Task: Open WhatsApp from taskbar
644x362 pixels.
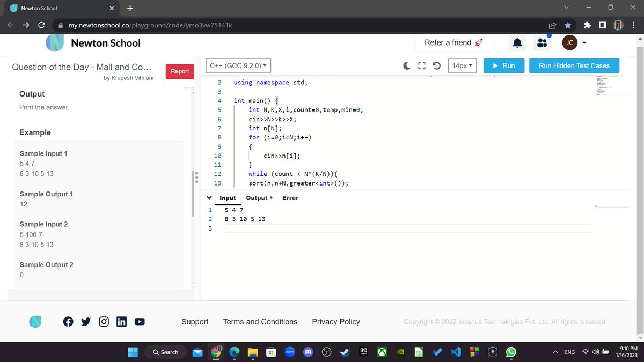Action: click(511, 352)
